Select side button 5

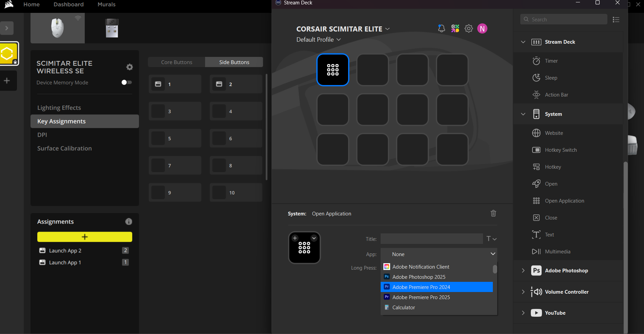pos(175,138)
